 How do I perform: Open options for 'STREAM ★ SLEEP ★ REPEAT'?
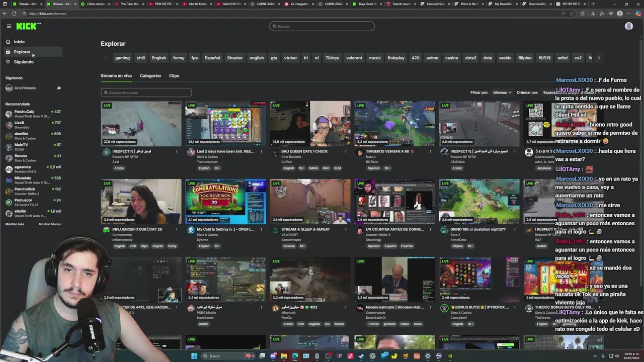(x=346, y=229)
